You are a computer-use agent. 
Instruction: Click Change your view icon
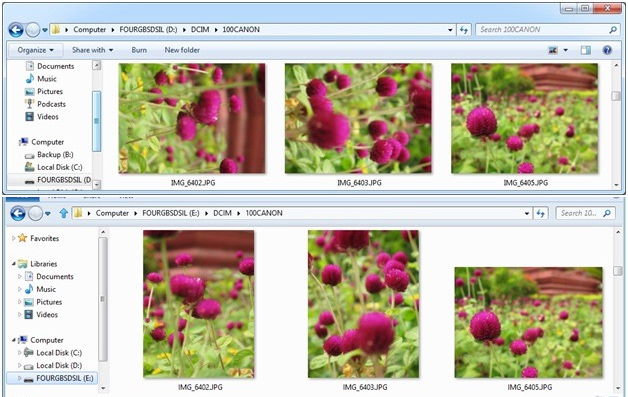553,50
